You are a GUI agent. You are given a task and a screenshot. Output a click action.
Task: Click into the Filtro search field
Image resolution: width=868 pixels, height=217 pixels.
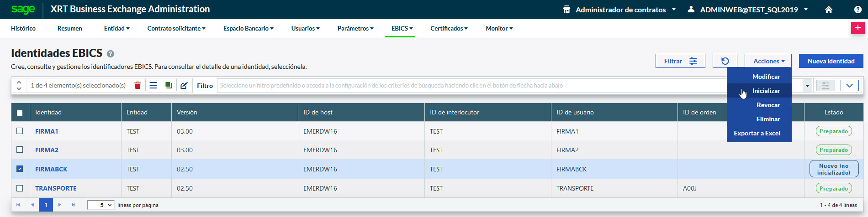point(509,85)
